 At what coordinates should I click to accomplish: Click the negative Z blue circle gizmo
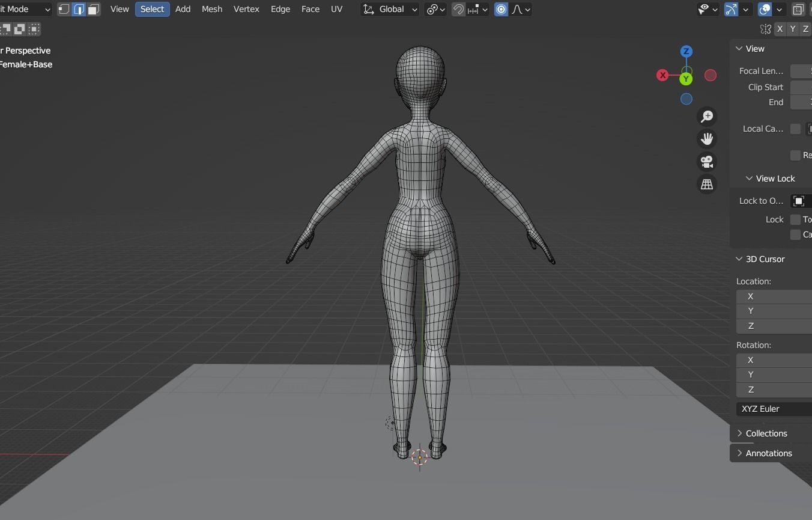point(686,99)
